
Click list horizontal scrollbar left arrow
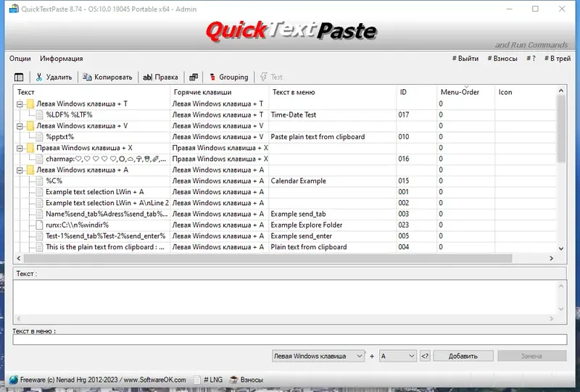[x=19, y=258]
